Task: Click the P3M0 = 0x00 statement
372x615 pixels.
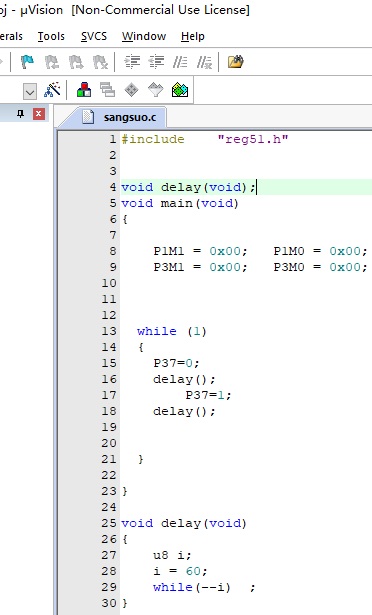Action: click(x=320, y=267)
